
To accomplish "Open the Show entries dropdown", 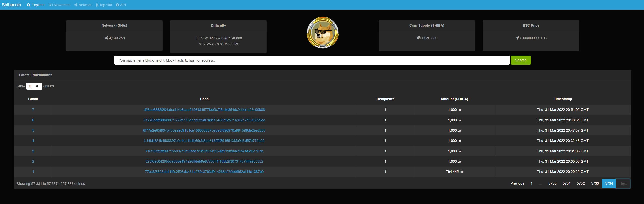I will pyautogui.click(x=34, y=86).
